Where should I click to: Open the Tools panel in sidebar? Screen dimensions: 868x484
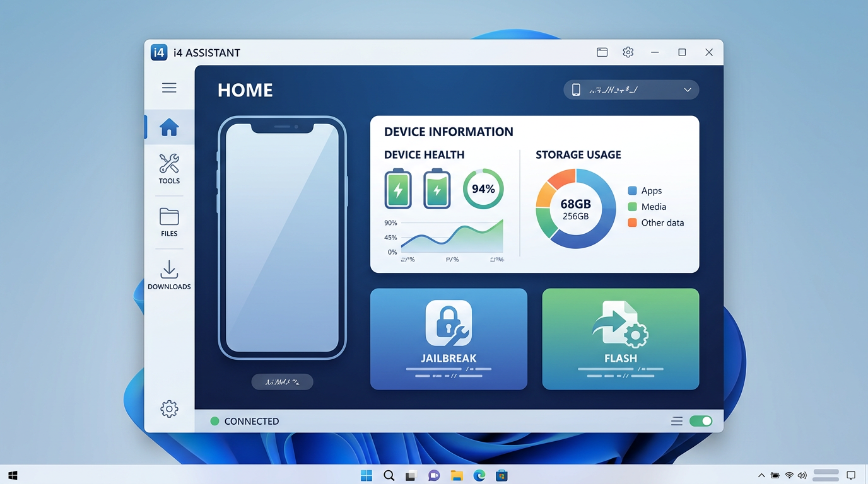169,168
